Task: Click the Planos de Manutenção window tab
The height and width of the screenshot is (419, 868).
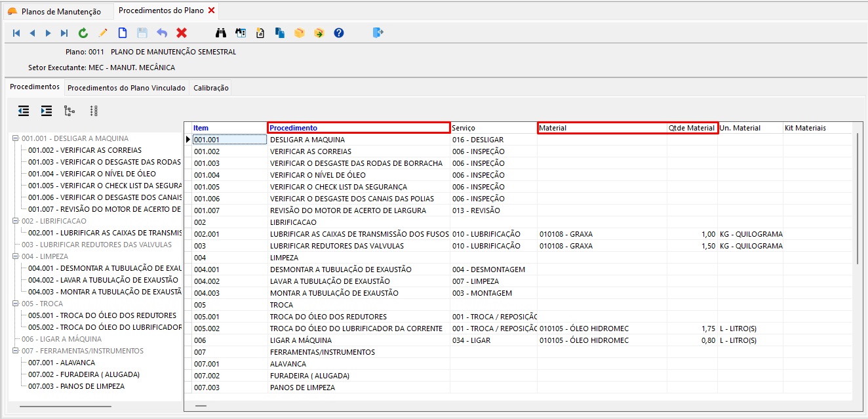Action: tap(60, 12)
